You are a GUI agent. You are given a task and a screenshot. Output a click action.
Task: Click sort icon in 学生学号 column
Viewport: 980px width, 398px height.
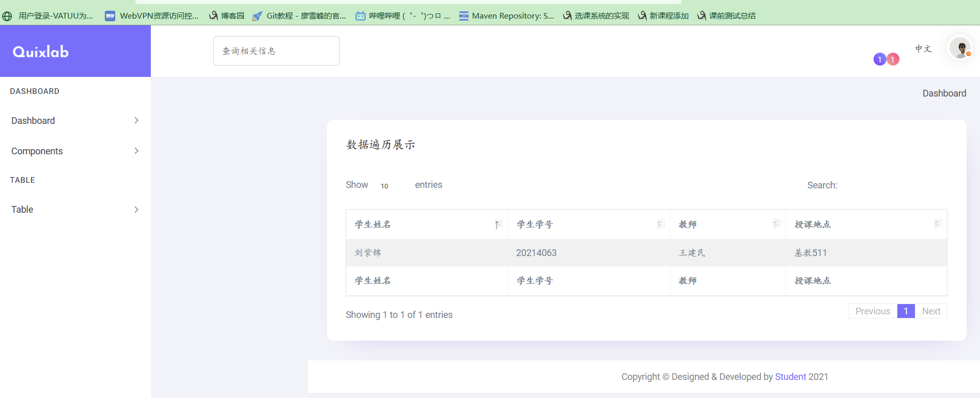tap(660, 224)
